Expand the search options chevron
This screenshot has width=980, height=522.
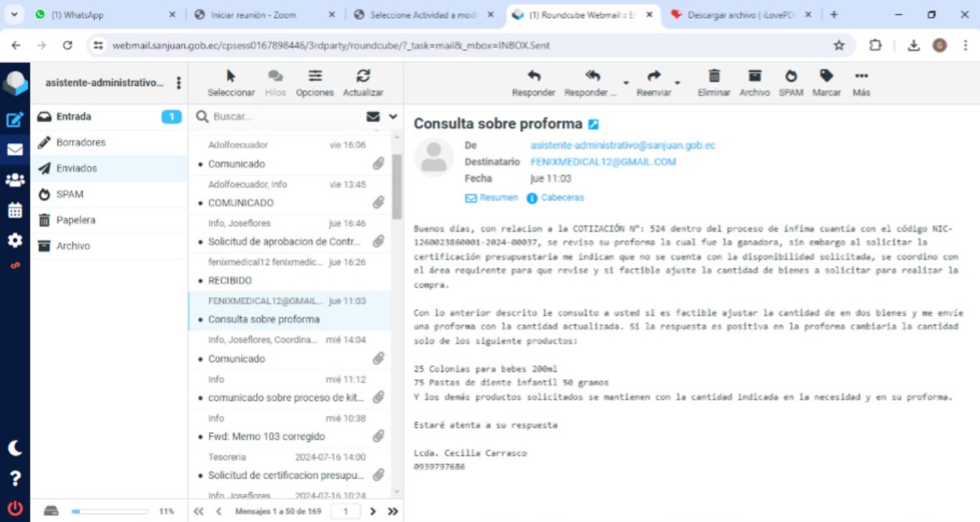coord(393,116)
